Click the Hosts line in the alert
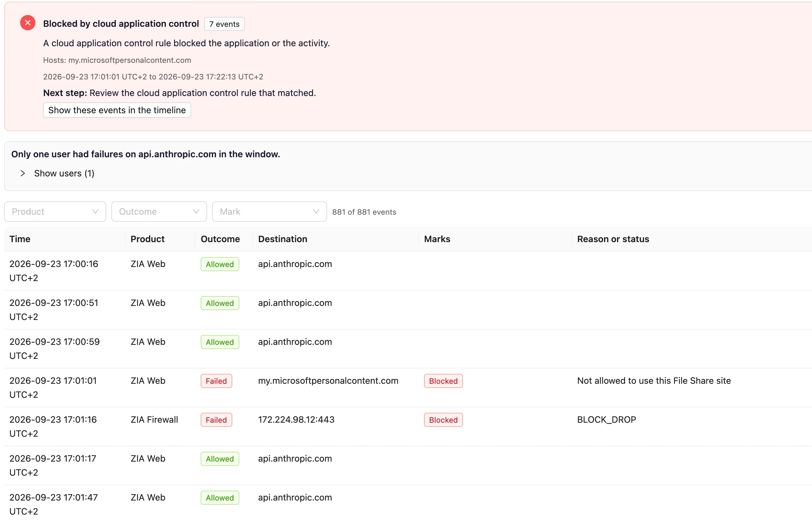 (117, 60)
